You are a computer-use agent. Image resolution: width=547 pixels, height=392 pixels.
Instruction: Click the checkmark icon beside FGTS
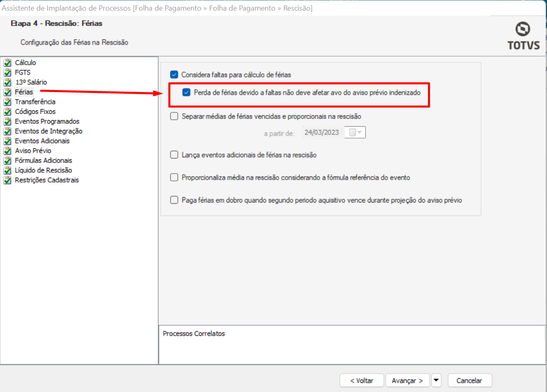[7, 73]
